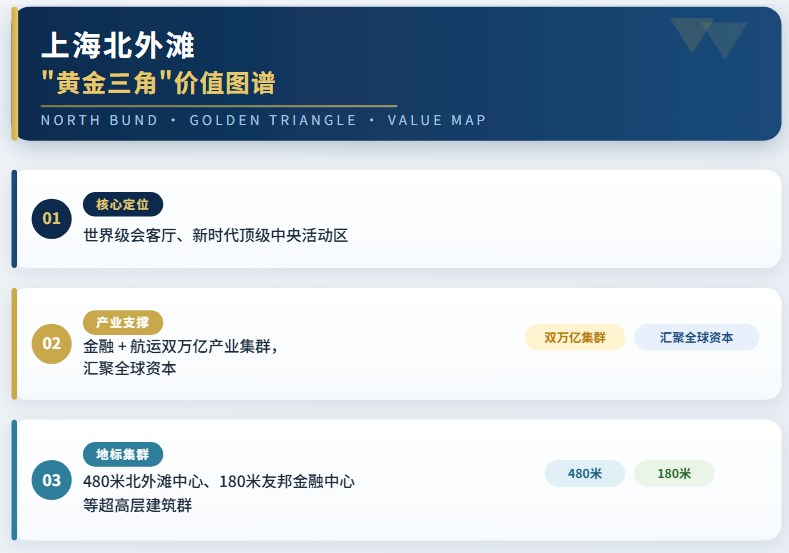The height and width of the screenshot is (553, 789).
Task: Click the "黄金三角"价值图谱 subtitle
Action: (158, 83)
